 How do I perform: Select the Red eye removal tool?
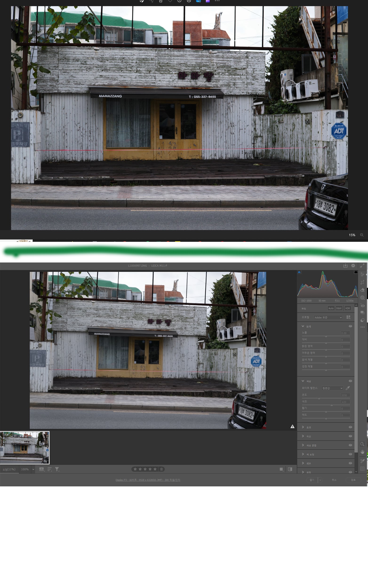pos(362,306)
